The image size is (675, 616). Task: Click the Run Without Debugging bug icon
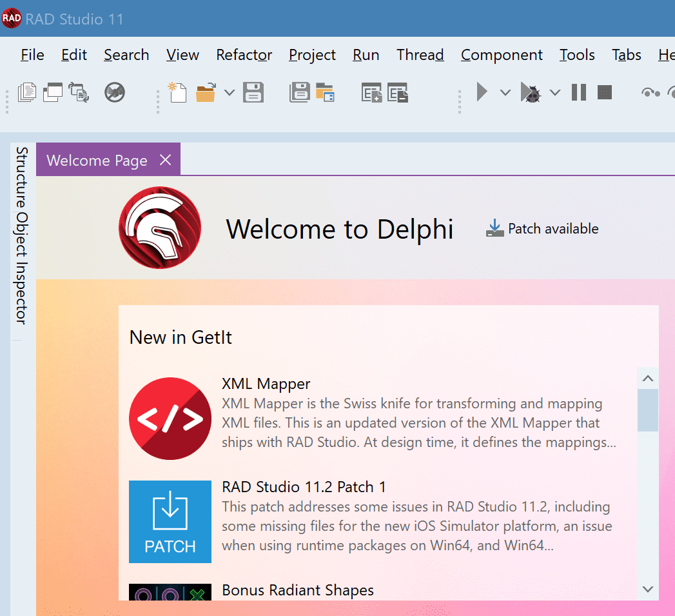click(531, 92)
